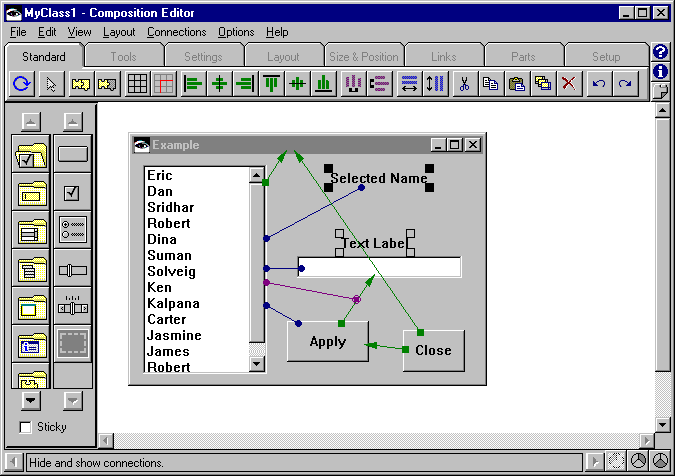Open the Edit menu
The height and width of the screenshot is (476, 675).
pyautogui.click(x=47, y=32)
